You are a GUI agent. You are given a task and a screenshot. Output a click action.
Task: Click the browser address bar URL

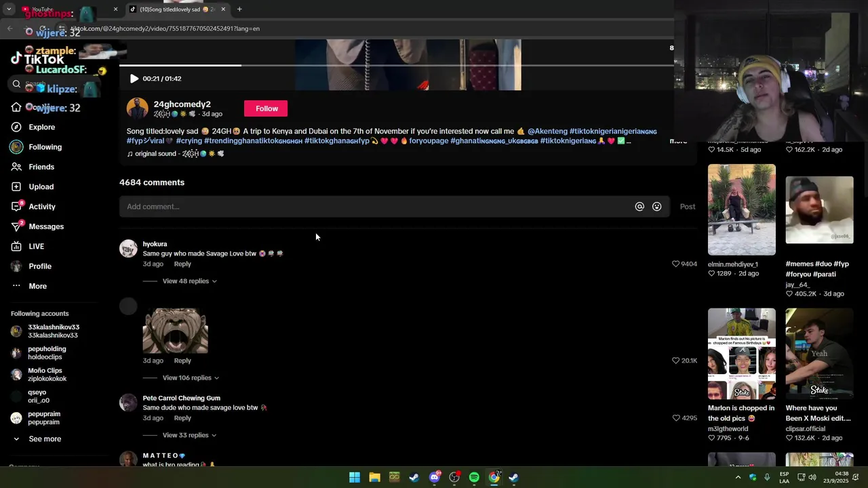click(165, 29)
